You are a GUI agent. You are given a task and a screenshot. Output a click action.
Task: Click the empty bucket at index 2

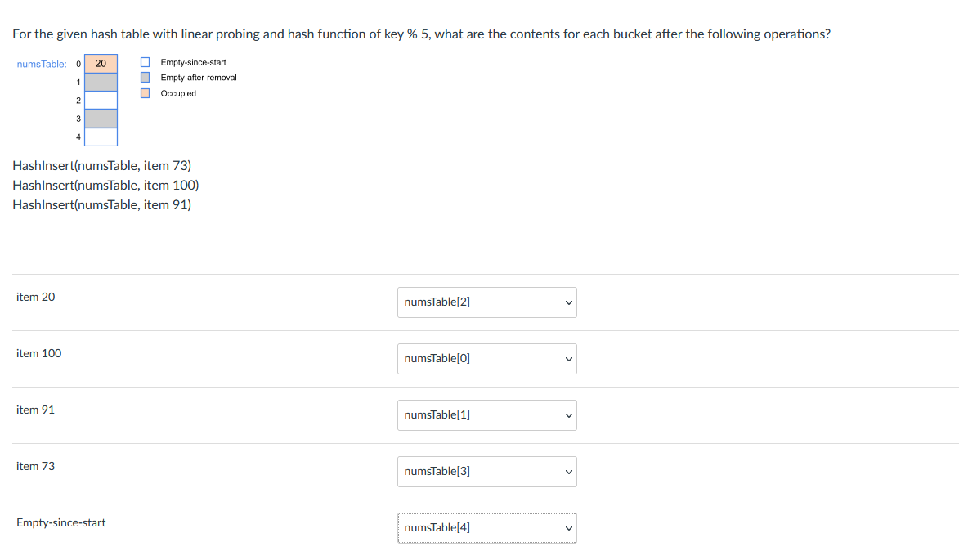pos(101,101)
